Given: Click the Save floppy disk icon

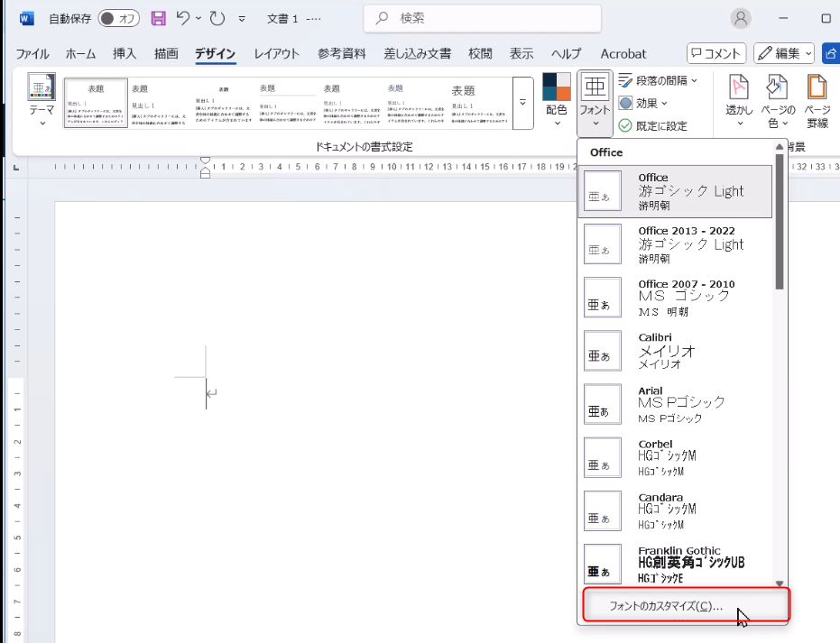Looking at the screenshot, I should pyautogui.click(x=158, y=18).
